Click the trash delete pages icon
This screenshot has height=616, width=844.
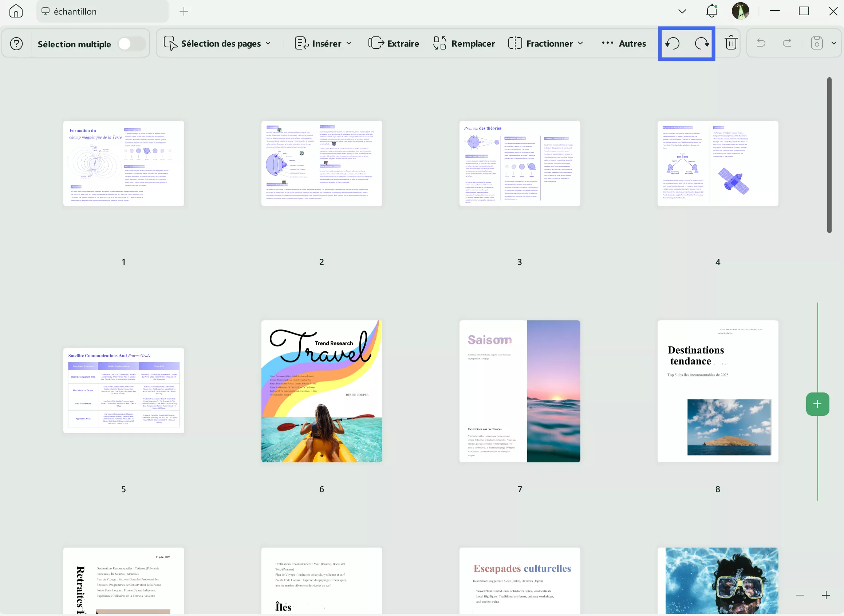(731, 43)
